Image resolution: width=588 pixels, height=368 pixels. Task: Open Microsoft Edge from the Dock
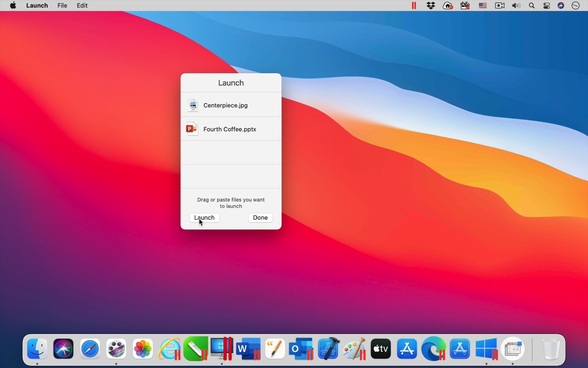[x=433, y=348]
